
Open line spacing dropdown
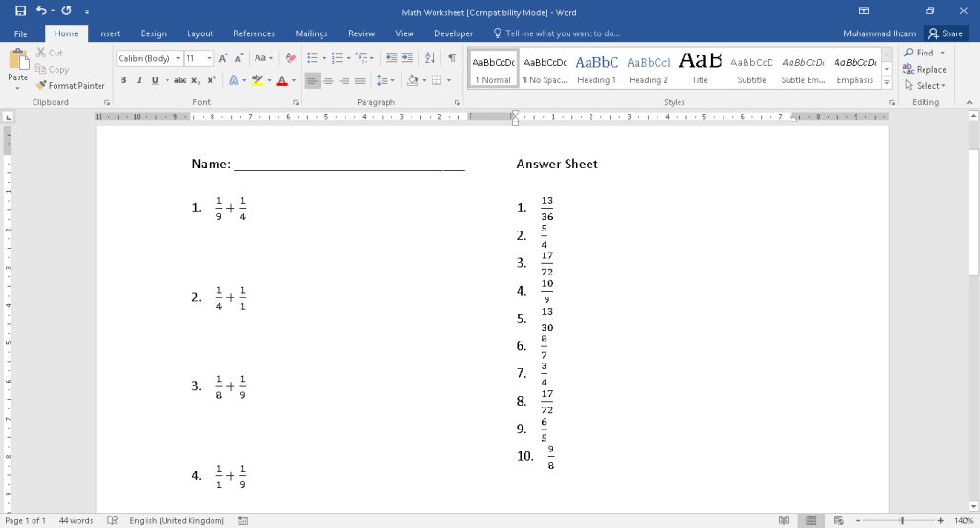386,80
